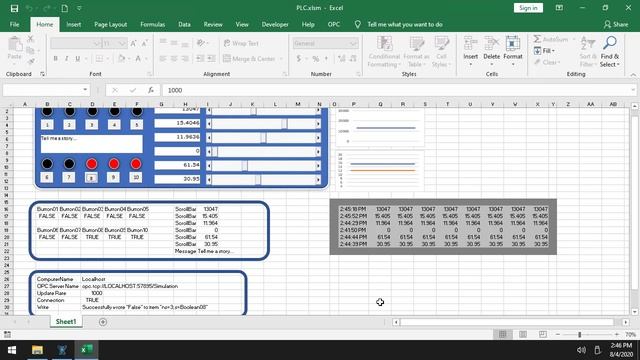Toggle the round indicator button above label 2
640x360 pixels.
tap(70, 111)
